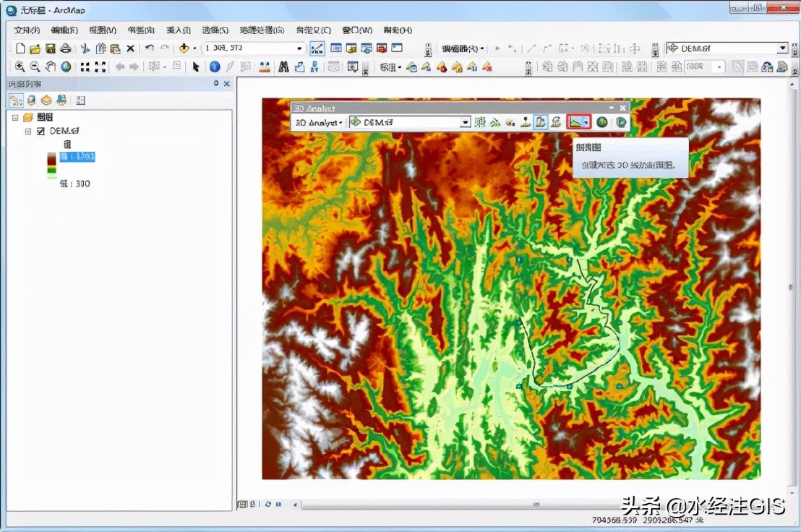
Task: Paste from the clipboard
Action: [116, 48]
